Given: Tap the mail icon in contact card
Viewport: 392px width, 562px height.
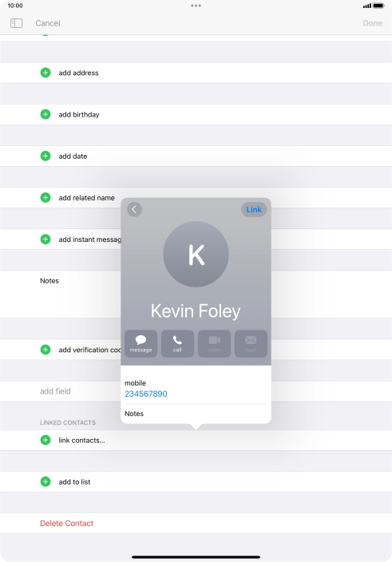Looking at the screenshot, I should 251,343.
